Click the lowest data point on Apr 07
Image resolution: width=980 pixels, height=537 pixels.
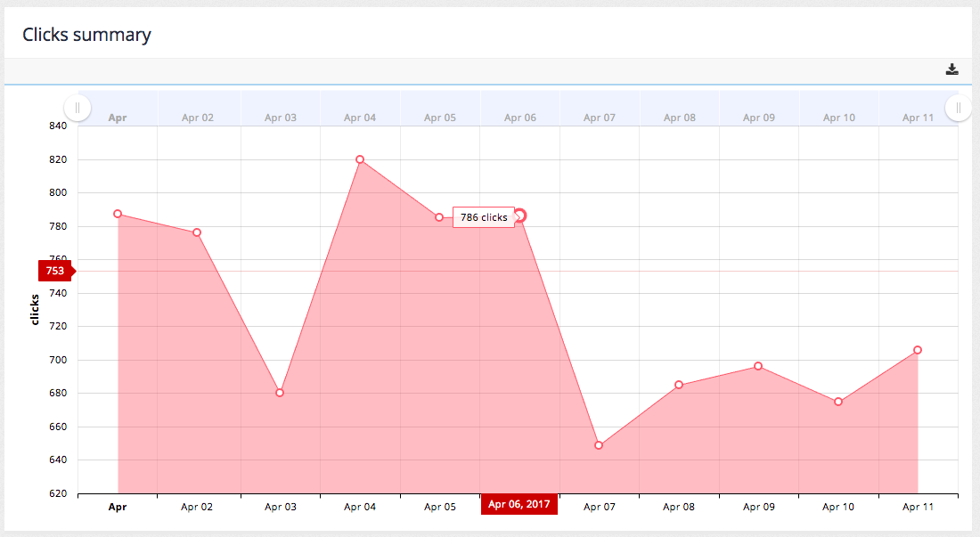(x=599, y=443)
